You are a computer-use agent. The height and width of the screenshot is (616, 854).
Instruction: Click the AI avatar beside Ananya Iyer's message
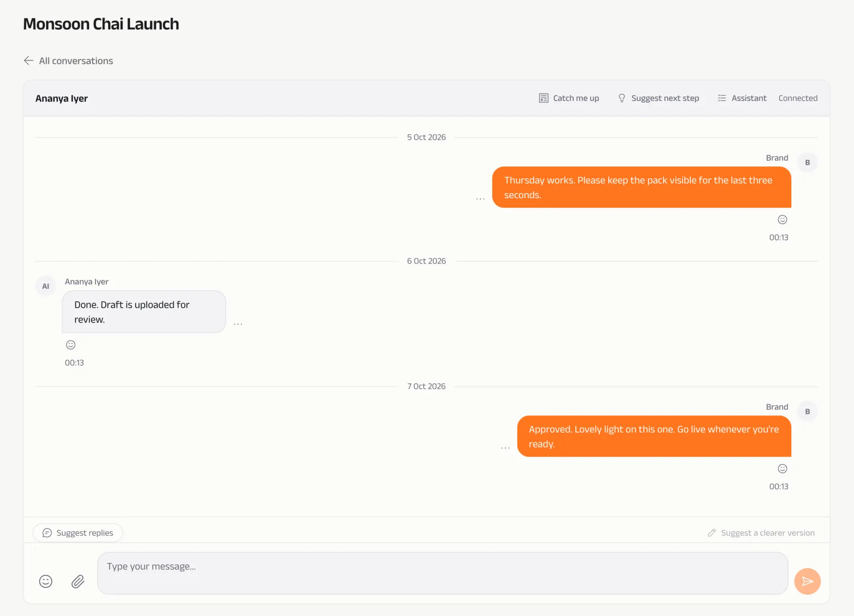pos(46,286)
